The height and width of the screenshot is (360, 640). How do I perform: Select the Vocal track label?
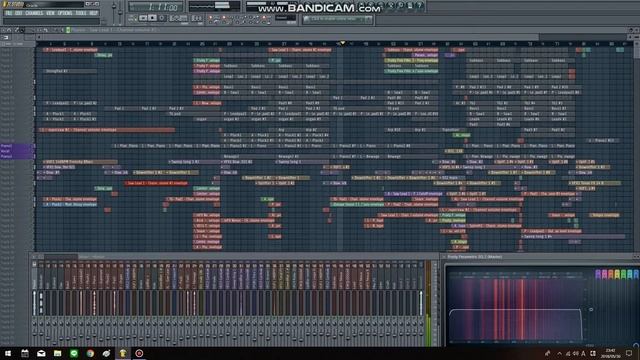pos(16,151)
